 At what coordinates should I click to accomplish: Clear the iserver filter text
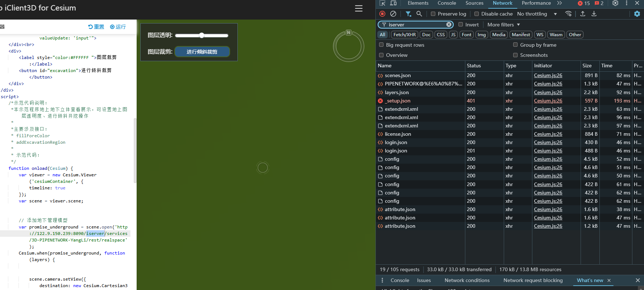tap(449, 25)
